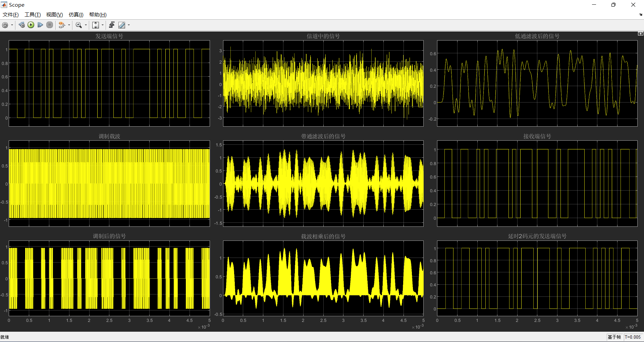The image size is (644, 342).
Task: Expand the scale axes dropdown arrow
Action: 103,25
